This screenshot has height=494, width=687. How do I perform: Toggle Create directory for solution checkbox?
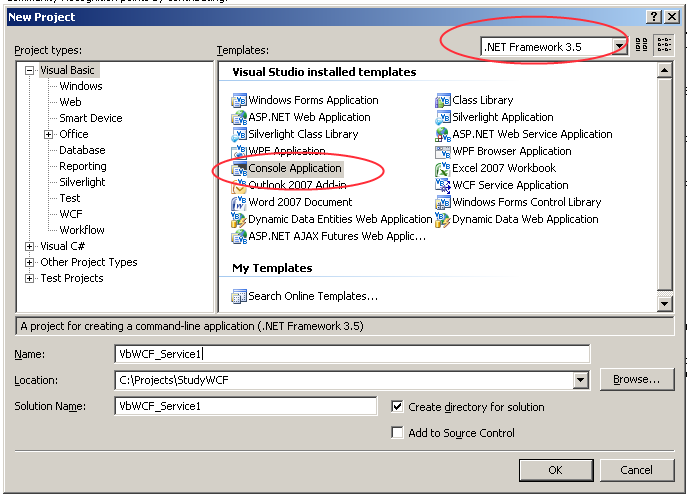(397, 407)
